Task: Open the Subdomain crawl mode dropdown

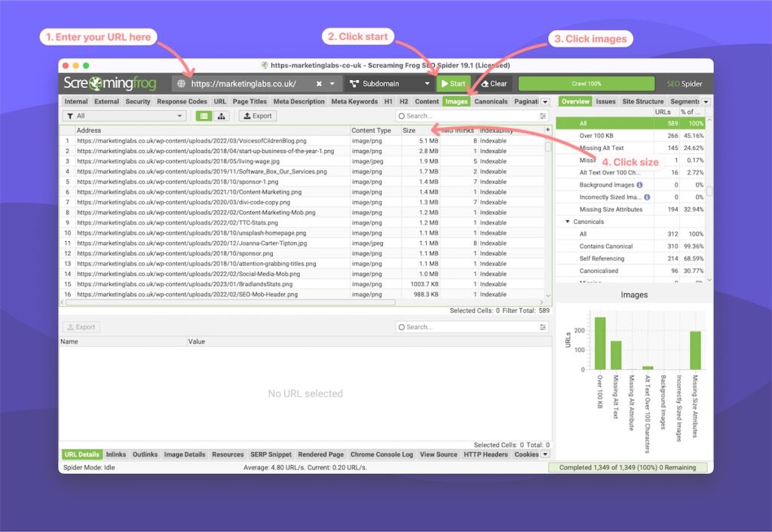Action: coord(390,84)
